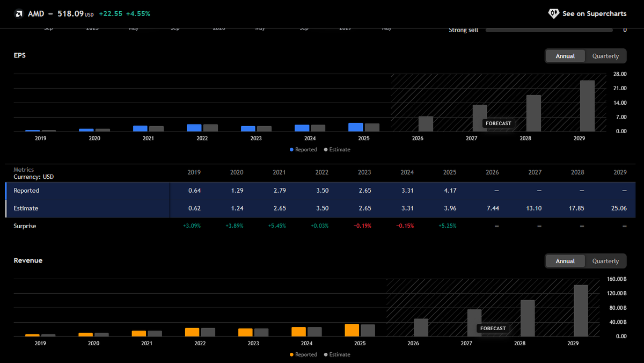This screenshot has height=363, width=644.
Task: Select the Surprise row label
Action: 25,226
